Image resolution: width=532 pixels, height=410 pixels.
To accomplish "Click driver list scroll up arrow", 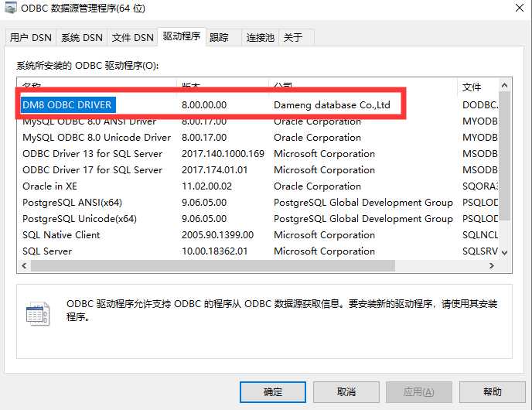I will [x=504, y=86].
